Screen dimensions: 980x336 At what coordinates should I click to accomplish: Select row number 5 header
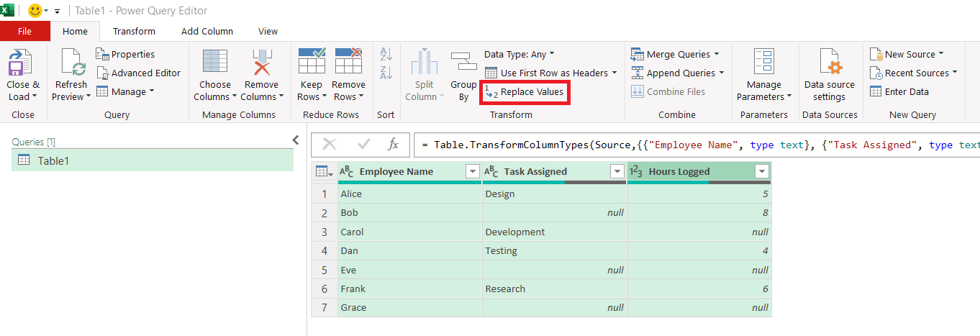coord(325,270)
